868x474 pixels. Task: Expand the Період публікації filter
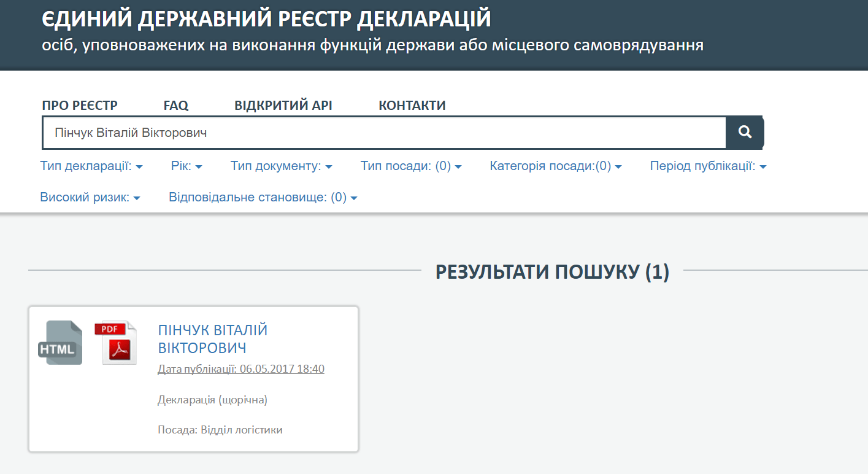(709, 166)
